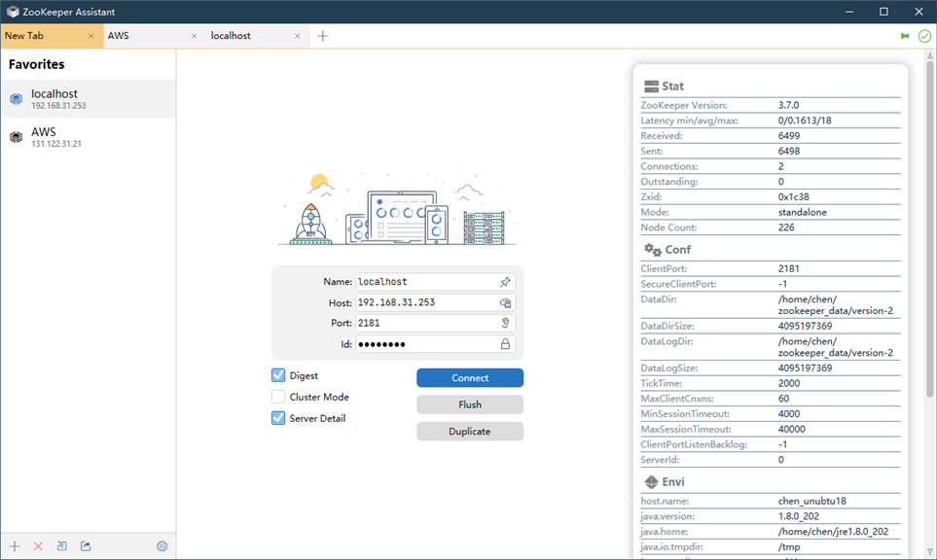Disable Server Detail
This screenshot has width=937, height=560.
click(x=277, y=417)
